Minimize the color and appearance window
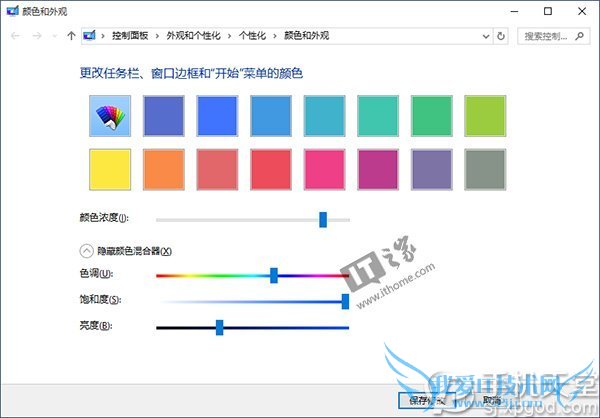This screenshot has height=418, width=600. (x=514, y=11)
